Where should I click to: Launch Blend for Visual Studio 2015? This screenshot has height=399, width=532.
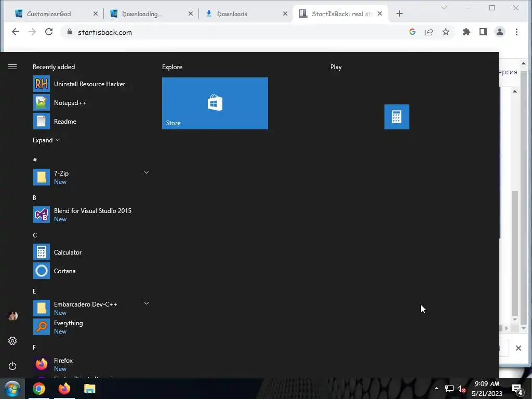pos(91,215)
